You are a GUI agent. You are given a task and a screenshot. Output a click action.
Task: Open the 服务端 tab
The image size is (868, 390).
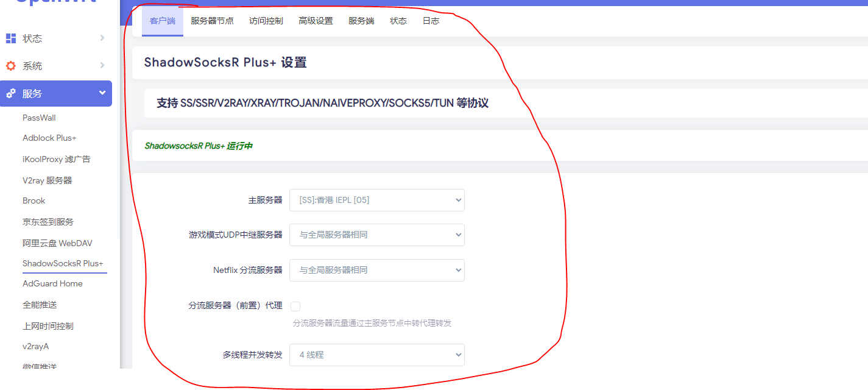tap(361, 21)
